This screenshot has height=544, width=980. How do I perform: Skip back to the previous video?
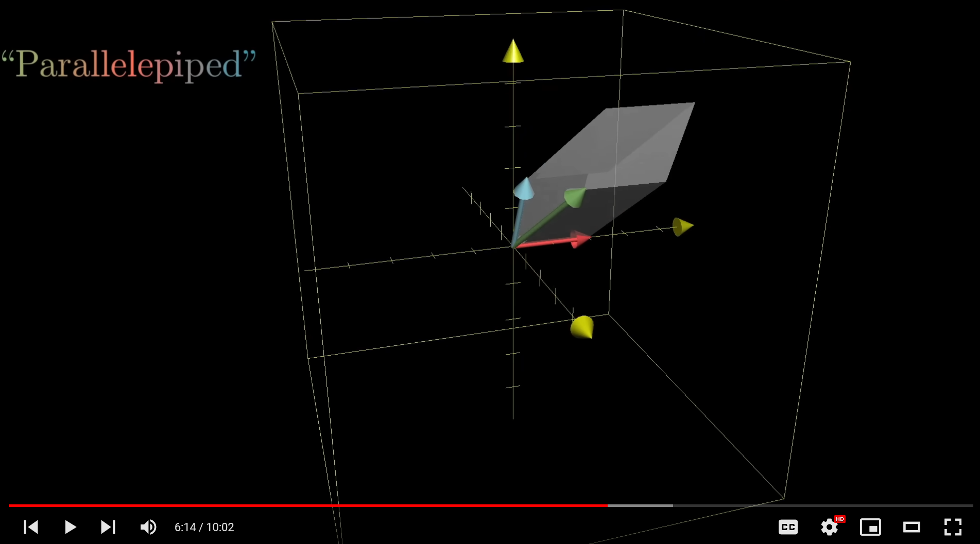click(31, 527)
